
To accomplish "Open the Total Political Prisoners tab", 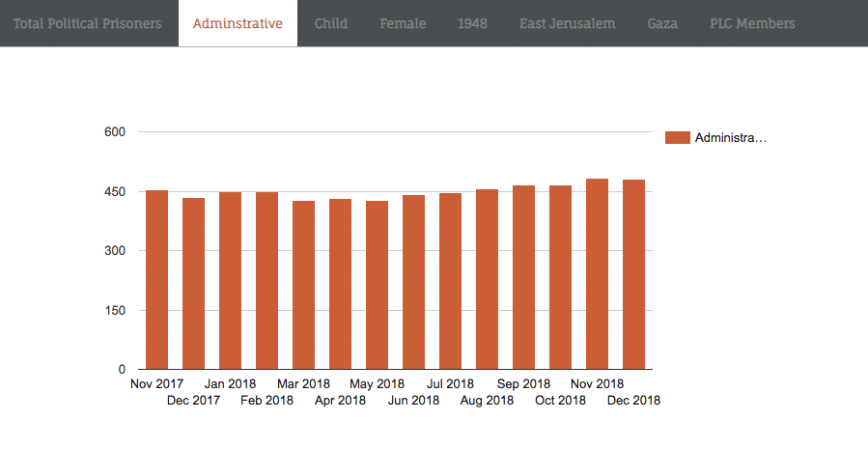I will coord(88,23).
